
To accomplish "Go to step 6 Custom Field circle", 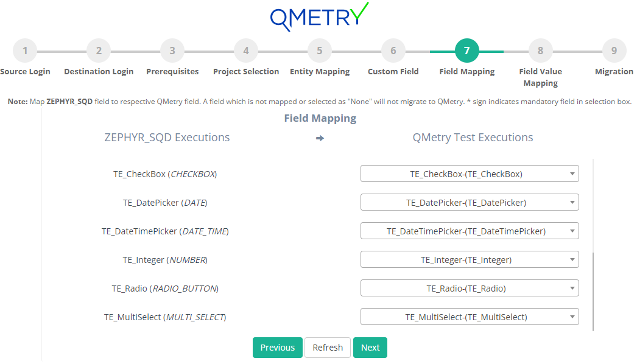I will (x=393, y=51).
